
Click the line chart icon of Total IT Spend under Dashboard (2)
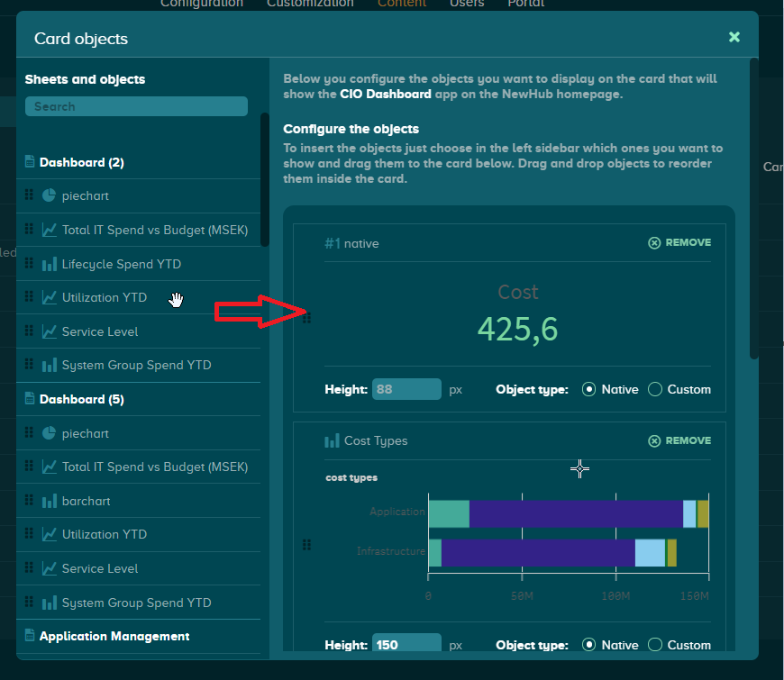(x=49, y=230)
